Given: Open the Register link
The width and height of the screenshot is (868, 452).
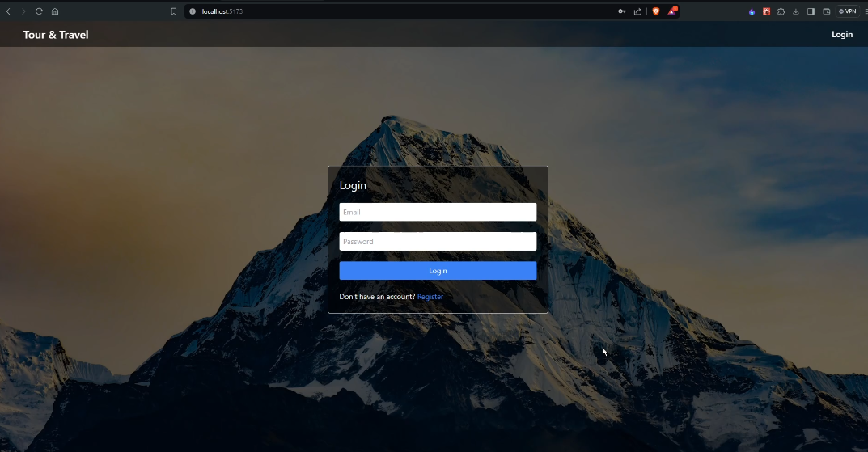Looking at the screenshot, I should click(x=430, y=297).
